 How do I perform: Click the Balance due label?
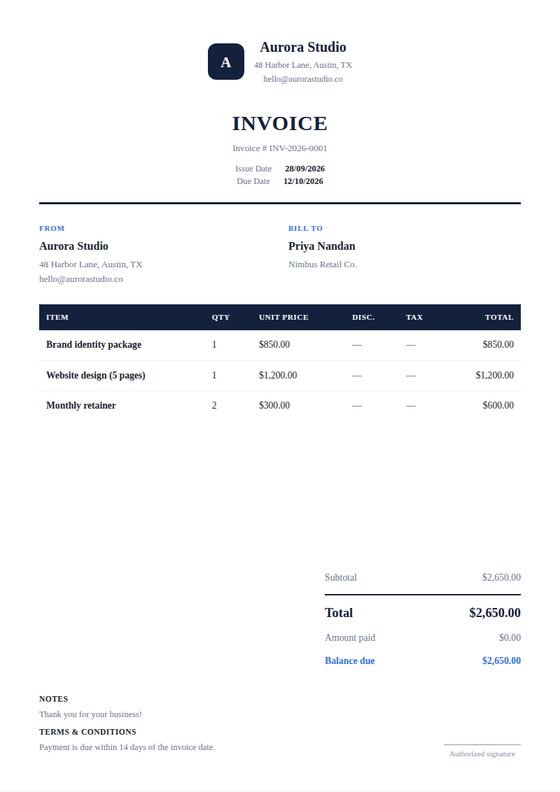pos(350,661)
